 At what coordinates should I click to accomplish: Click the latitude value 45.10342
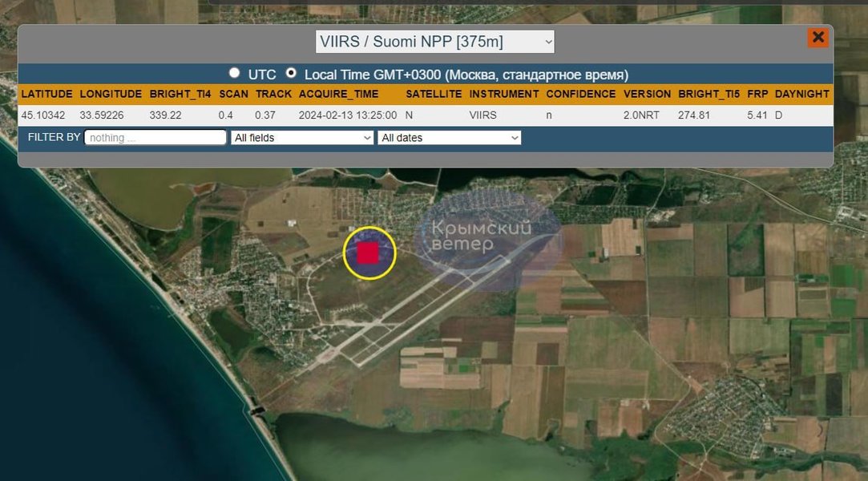43,115
